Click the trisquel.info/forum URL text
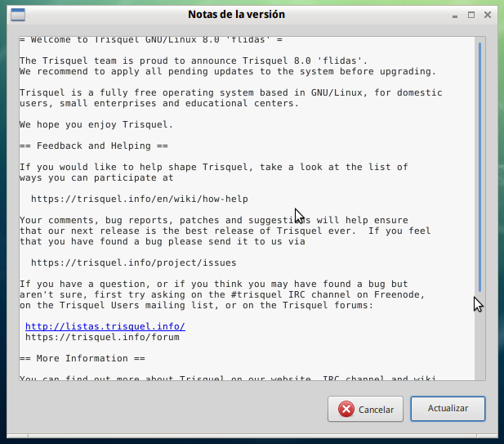504x444 pixels. click(x=102, y=337)
